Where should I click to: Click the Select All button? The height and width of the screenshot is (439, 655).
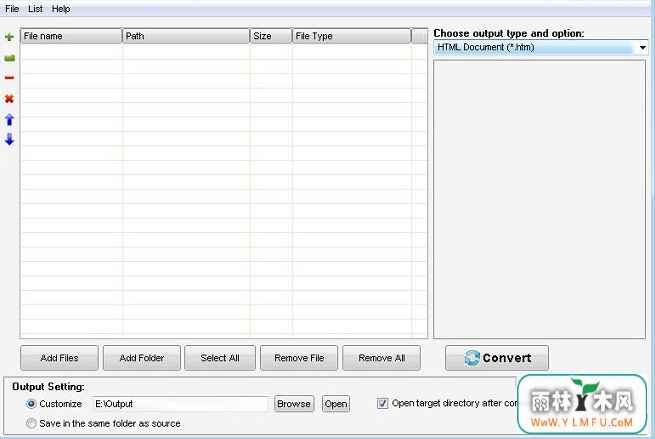[220, 358]
